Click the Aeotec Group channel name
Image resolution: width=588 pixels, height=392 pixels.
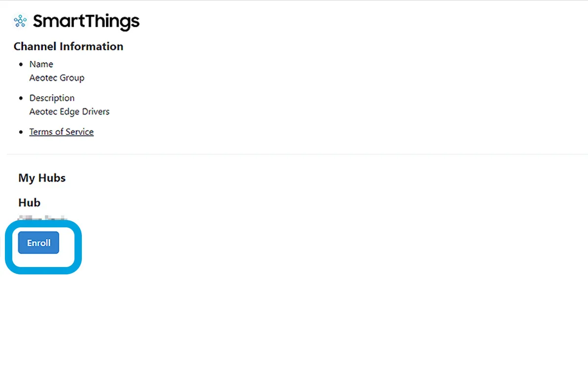click(x=57, y=78)
